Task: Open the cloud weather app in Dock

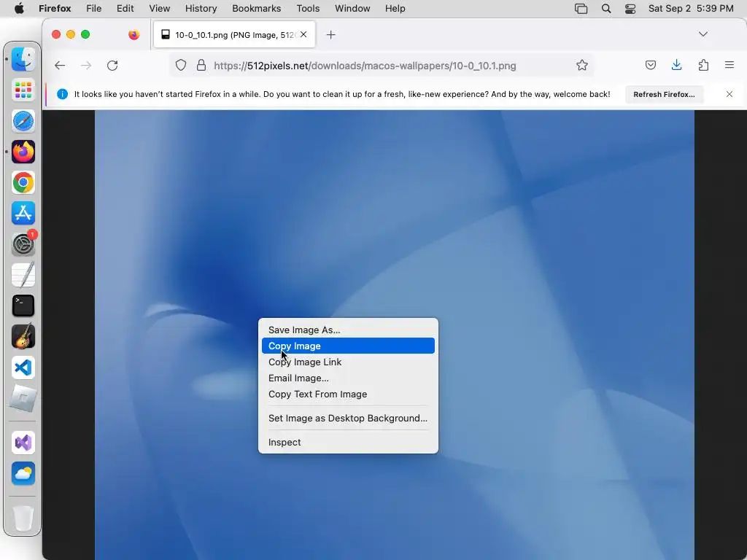Action: coord(23,473)
